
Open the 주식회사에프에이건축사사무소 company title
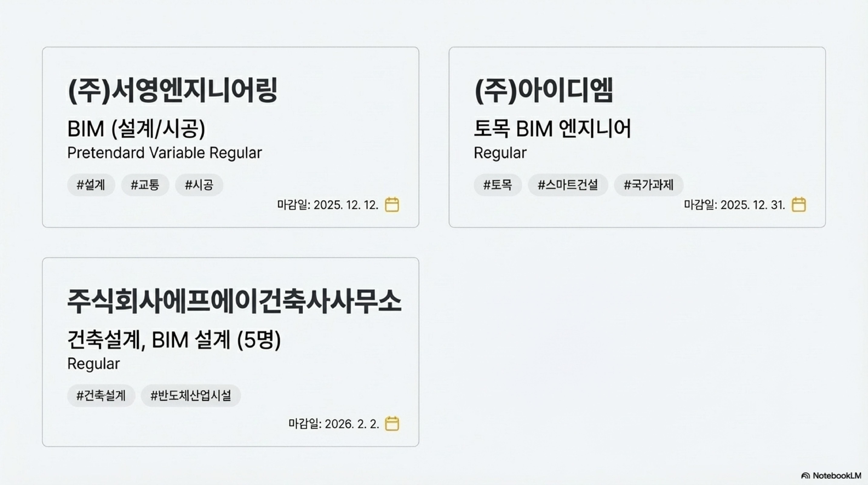(x=234, y=301)
